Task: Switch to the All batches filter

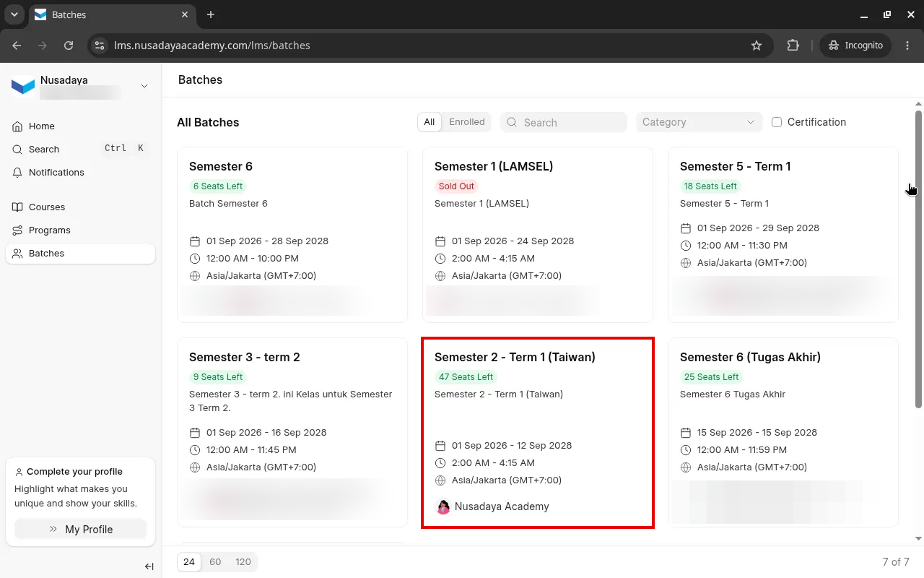Action: [x=430, y=122]
